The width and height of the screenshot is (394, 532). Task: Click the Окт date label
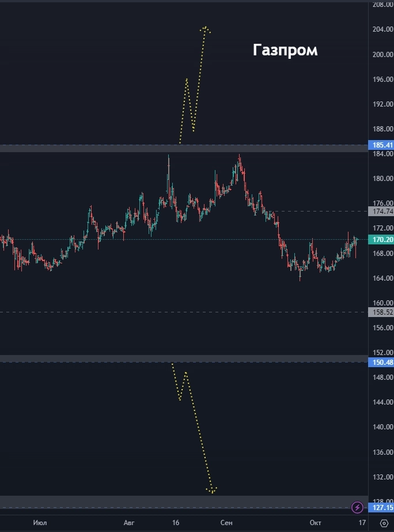click(x=315, y=523)
